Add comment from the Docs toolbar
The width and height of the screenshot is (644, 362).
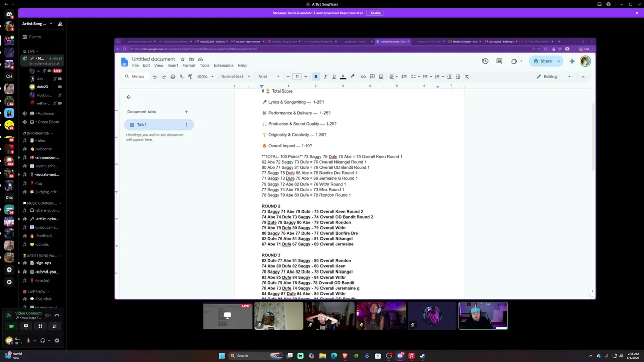coord(372,77)
